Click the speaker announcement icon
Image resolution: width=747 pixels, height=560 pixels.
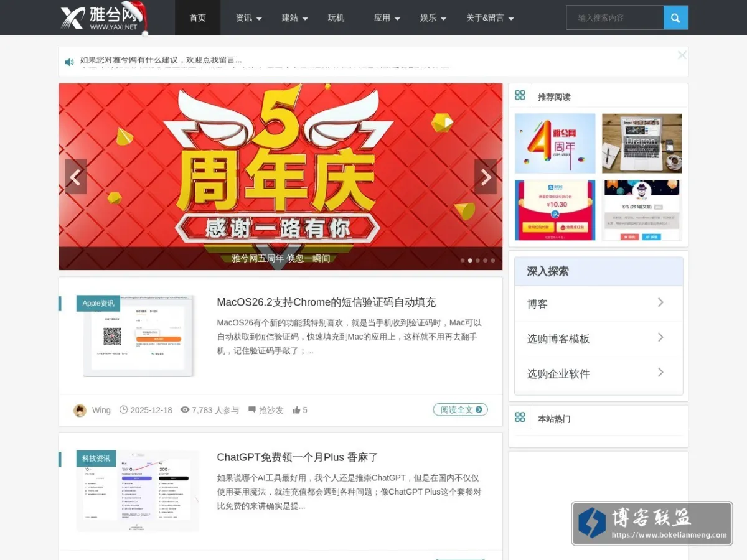point(69,62)
